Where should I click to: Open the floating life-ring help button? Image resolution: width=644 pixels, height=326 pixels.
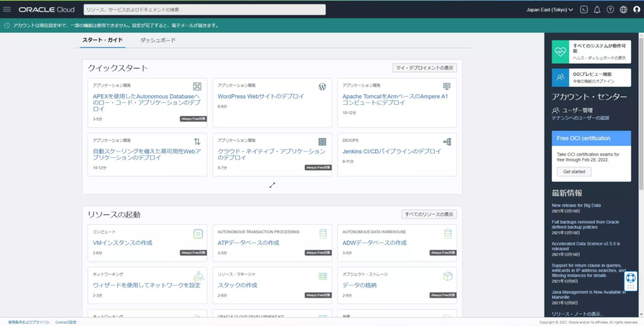click(x=631, y=281)
